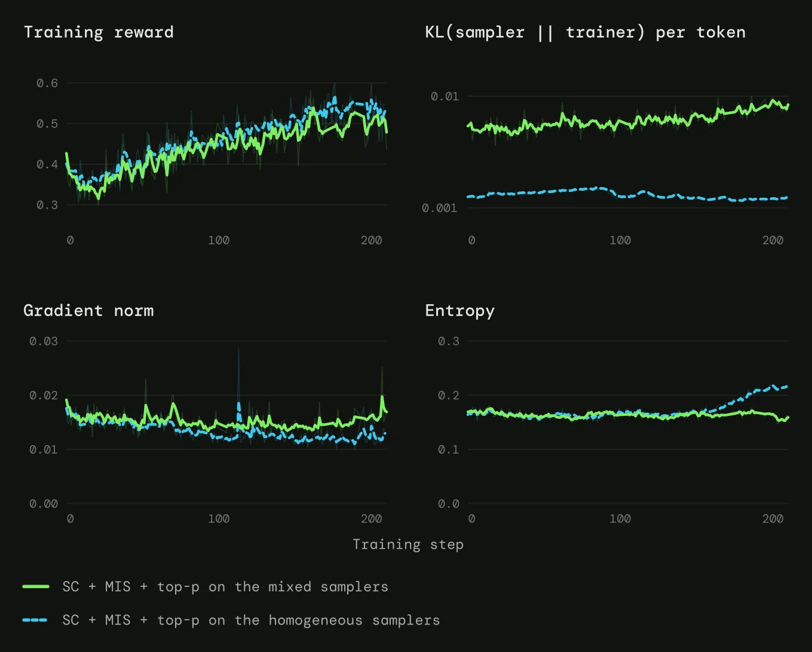Click the "0.01" tick on Gradient norm chart
Screen dimensions: 812x652
[x=44, y=449]
